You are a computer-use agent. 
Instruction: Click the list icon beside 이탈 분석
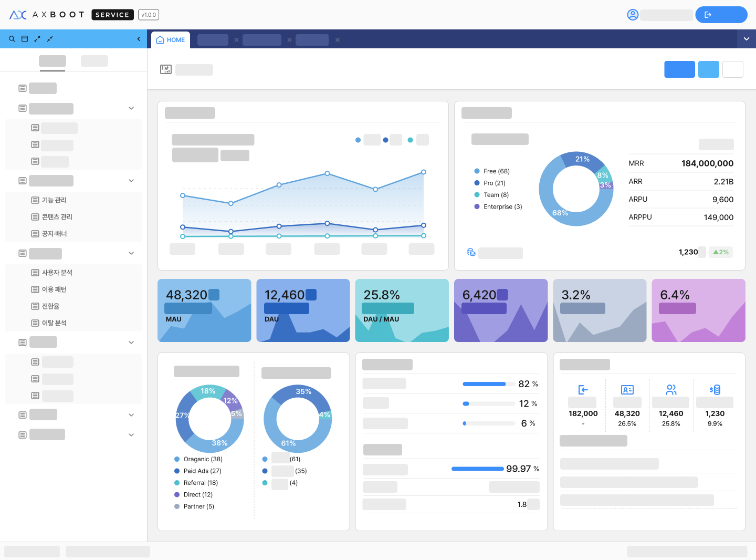coord(35,323)
